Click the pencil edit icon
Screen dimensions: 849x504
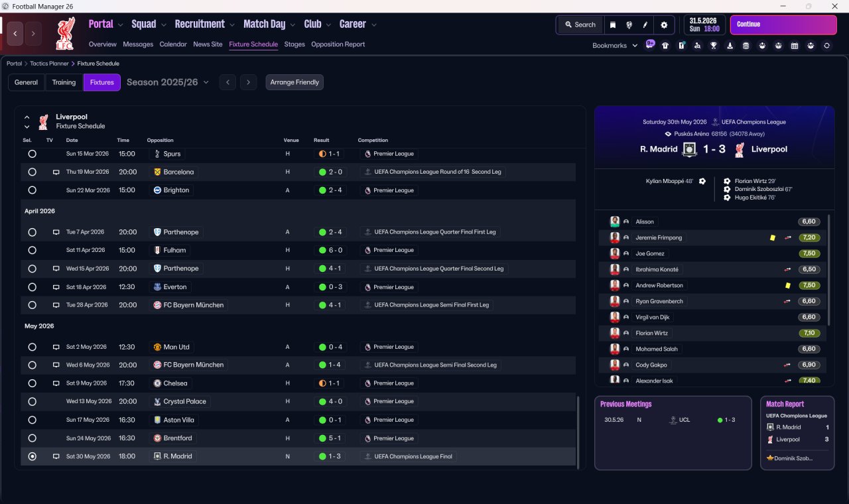[x=645, y=25]
